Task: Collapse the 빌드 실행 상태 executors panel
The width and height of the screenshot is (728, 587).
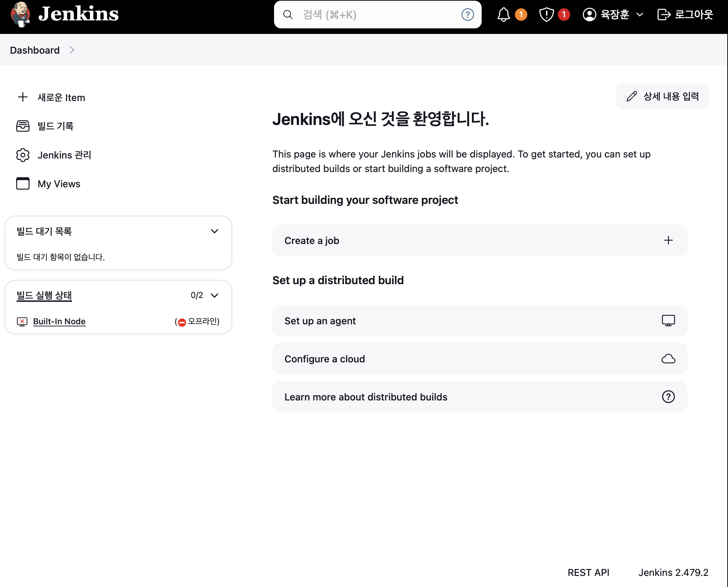Action: [x=215, y=295]
